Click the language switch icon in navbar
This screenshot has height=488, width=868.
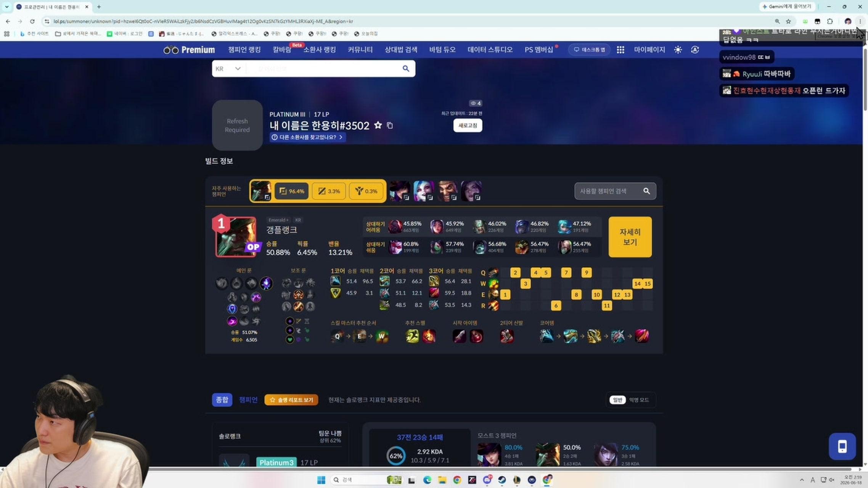[x=695, y=50]
